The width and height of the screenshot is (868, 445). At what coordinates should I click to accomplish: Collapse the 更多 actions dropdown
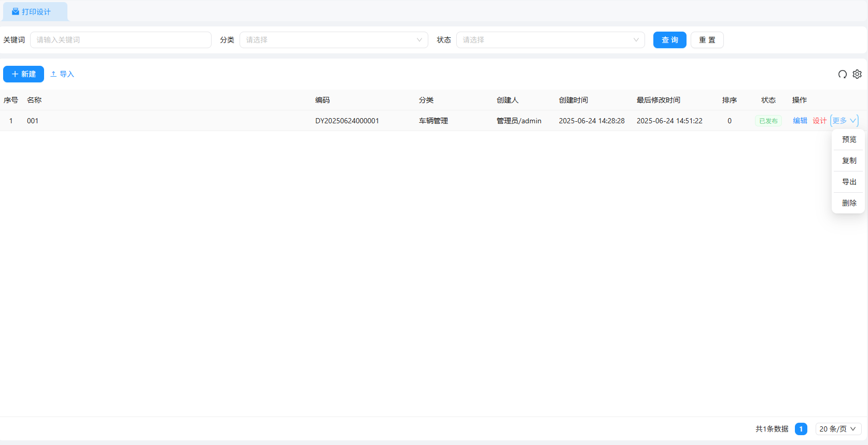pyautogui.click(x=844, y=121)
